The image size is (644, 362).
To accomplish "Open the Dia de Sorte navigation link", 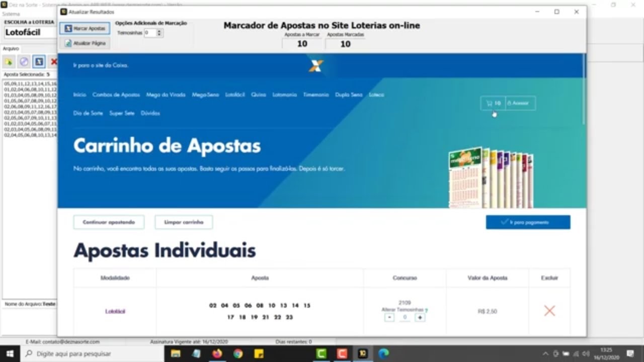I will point(88,113).
